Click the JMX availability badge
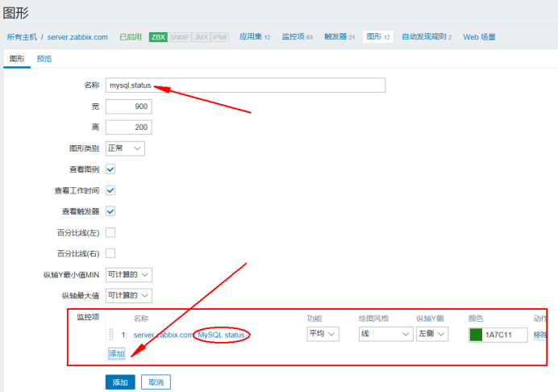This screenshot has width=558, height=392. tap(201, 37)
